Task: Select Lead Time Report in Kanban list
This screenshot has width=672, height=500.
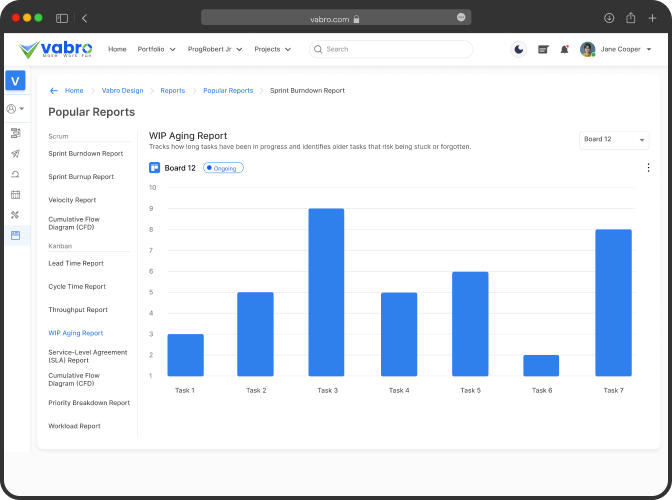Action: (x=76, y=263)
